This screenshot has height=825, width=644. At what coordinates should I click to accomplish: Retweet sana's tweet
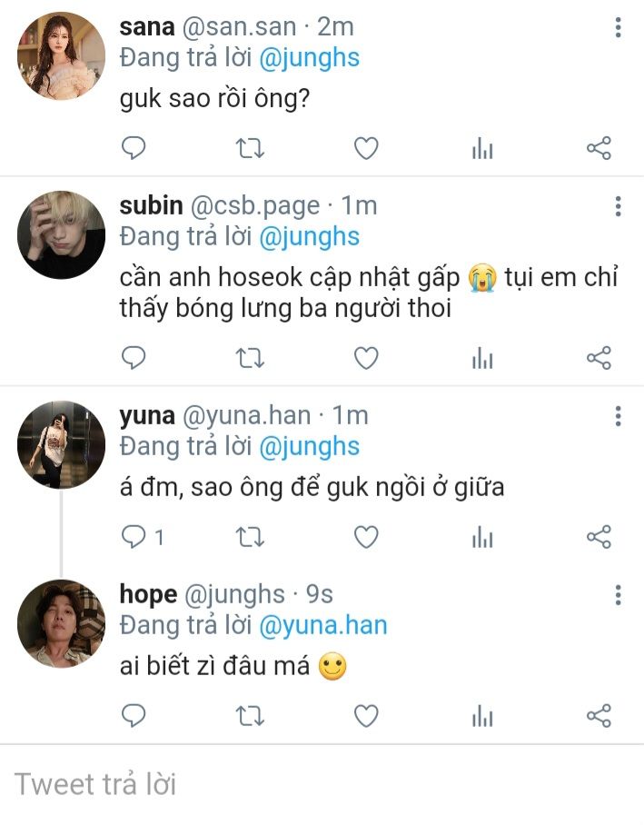click(249, 148)
